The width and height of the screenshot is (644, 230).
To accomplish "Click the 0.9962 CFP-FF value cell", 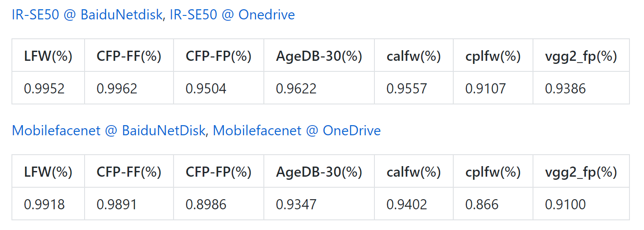I will pyautogui.click(x=129, y=88).
